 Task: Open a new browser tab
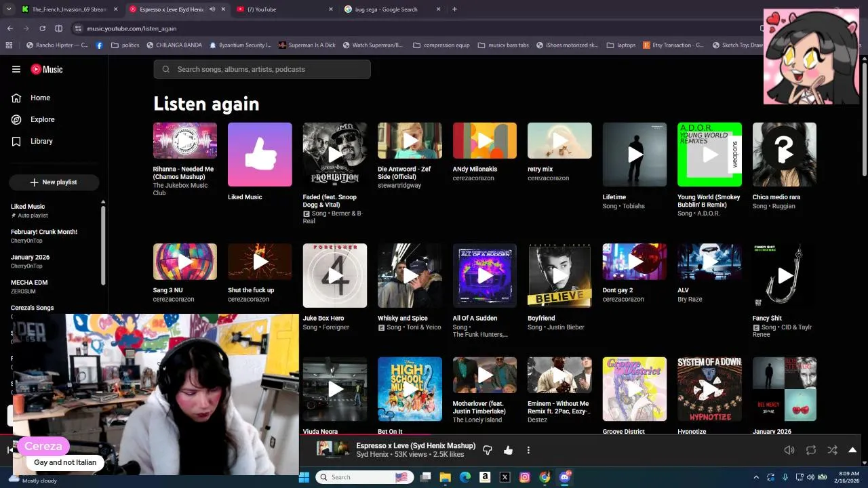tap(454, 9)
